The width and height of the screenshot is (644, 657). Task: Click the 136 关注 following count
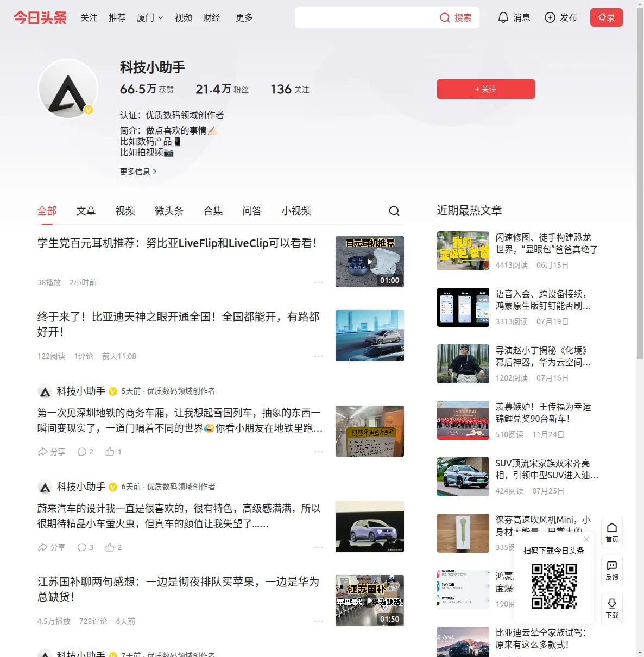tap(290, 89)
